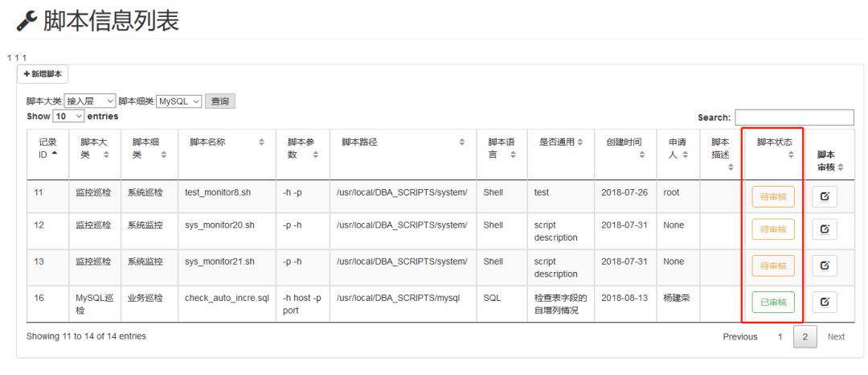Click the audit icon for check_auto_incre.sql

(x=825, y=302)
